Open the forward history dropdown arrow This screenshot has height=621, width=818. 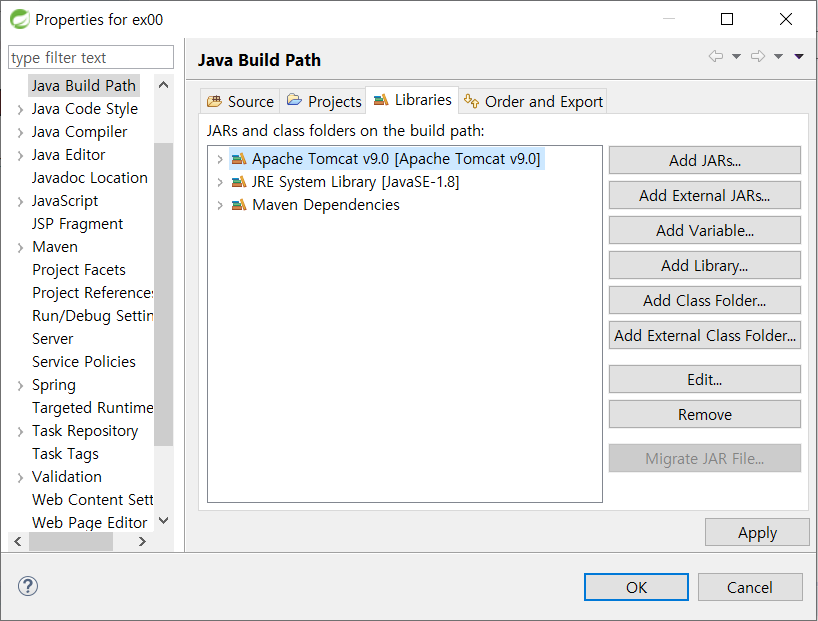pyautogui.click(x=778, y=56)
